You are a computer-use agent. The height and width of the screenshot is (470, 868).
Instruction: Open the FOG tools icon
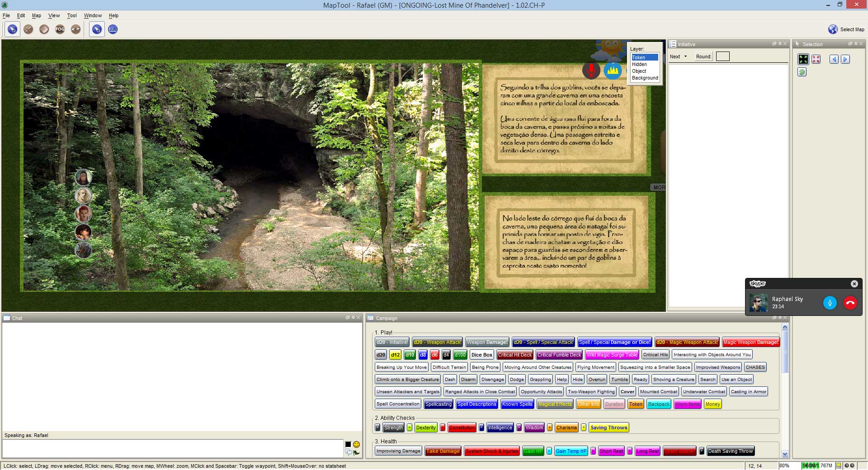(x=60, y=29)
